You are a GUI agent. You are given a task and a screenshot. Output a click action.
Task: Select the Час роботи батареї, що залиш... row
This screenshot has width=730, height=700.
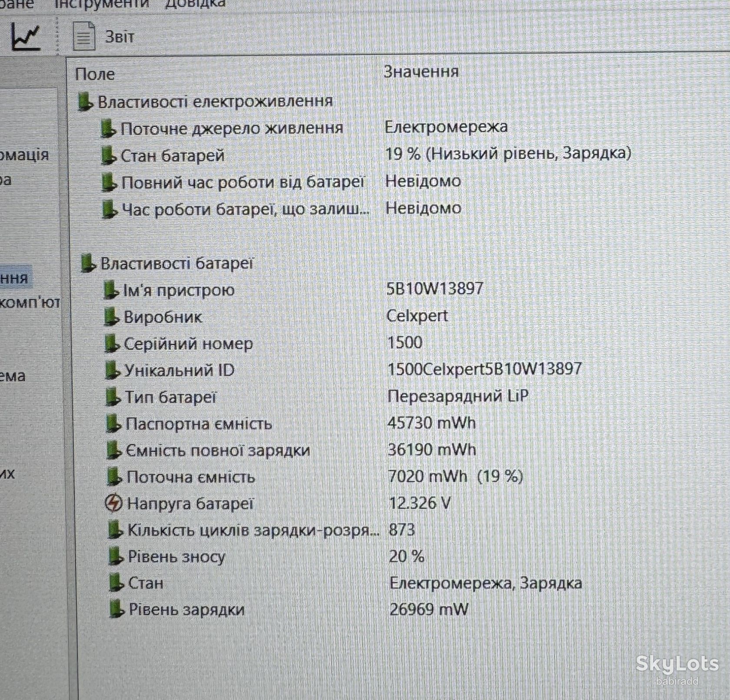coord(246,210)
